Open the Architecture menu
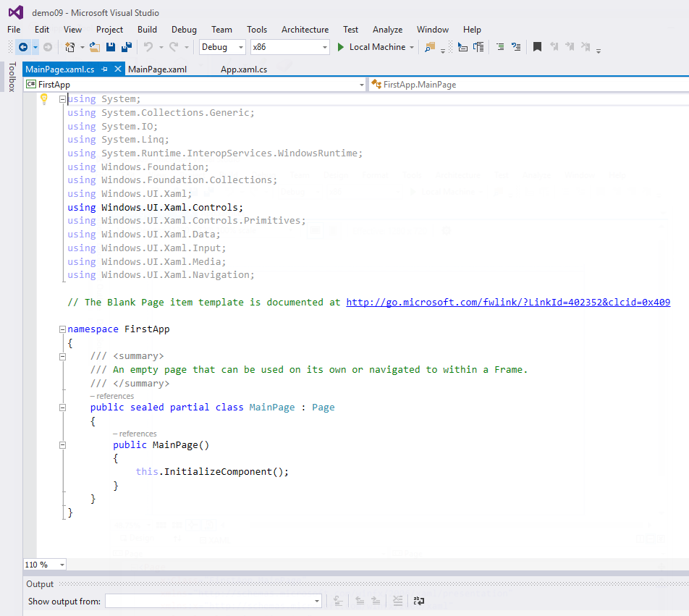The image size is (689, 616). (305, 30)
